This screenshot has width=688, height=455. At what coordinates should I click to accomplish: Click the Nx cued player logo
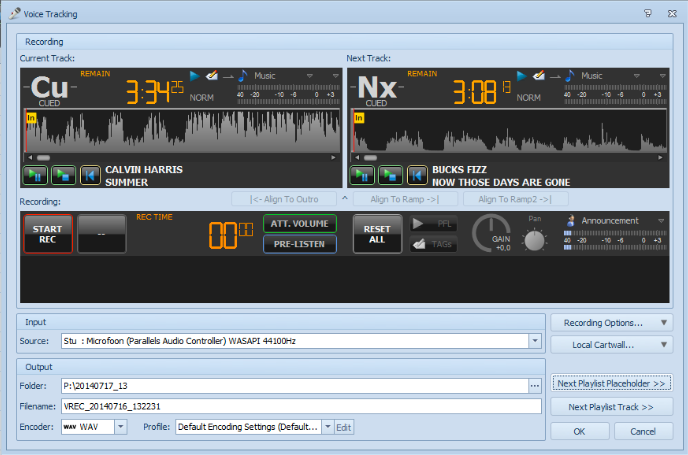[x=376, y=90]
